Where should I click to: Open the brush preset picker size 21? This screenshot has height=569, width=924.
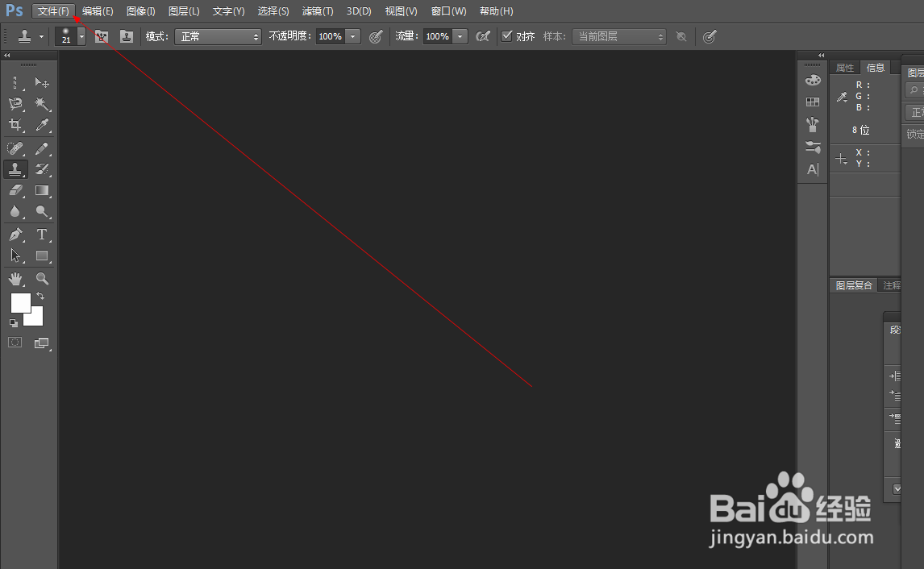coord(70,36)
